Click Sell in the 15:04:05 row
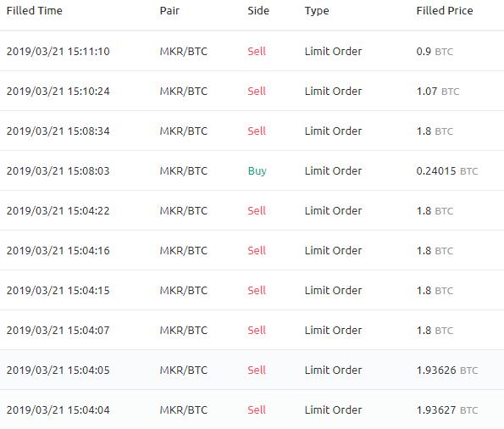This screenshot has width=504, height=429. pyautogui.click(x=257, y=370)
